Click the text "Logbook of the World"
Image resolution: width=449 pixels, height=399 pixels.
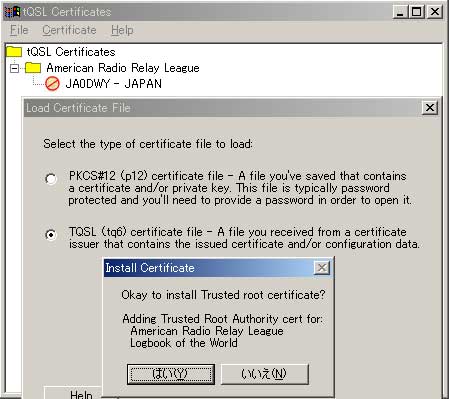click(184, 343)
